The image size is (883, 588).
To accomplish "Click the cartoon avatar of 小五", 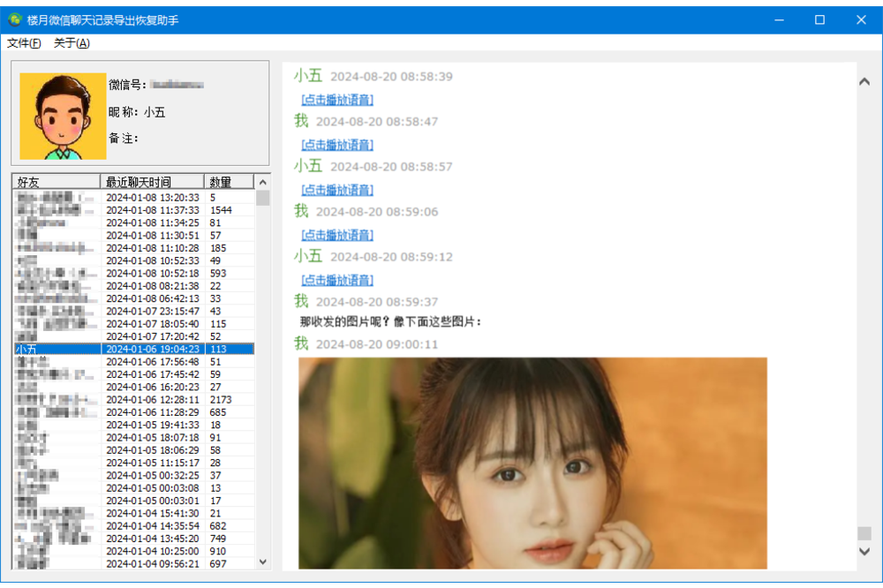I will point(63,116).
